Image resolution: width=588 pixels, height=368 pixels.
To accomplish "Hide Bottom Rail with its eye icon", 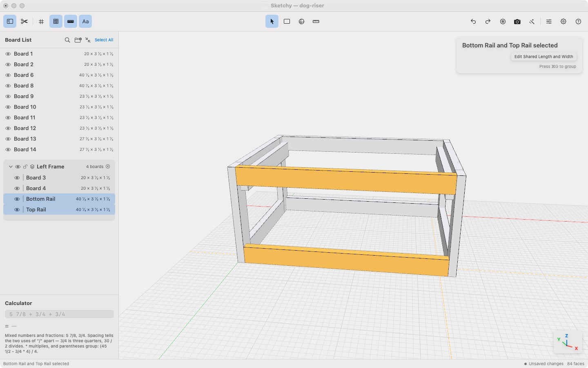I will tap(17, 199).
